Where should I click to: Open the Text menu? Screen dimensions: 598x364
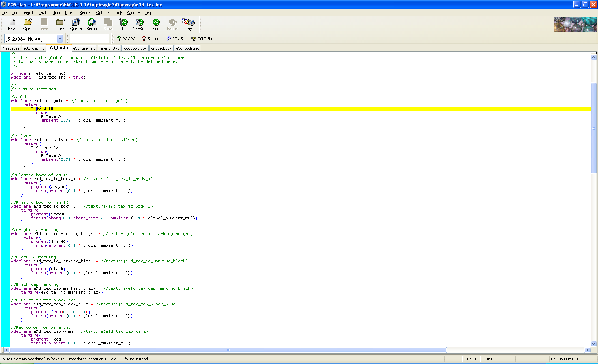point(42,12)
